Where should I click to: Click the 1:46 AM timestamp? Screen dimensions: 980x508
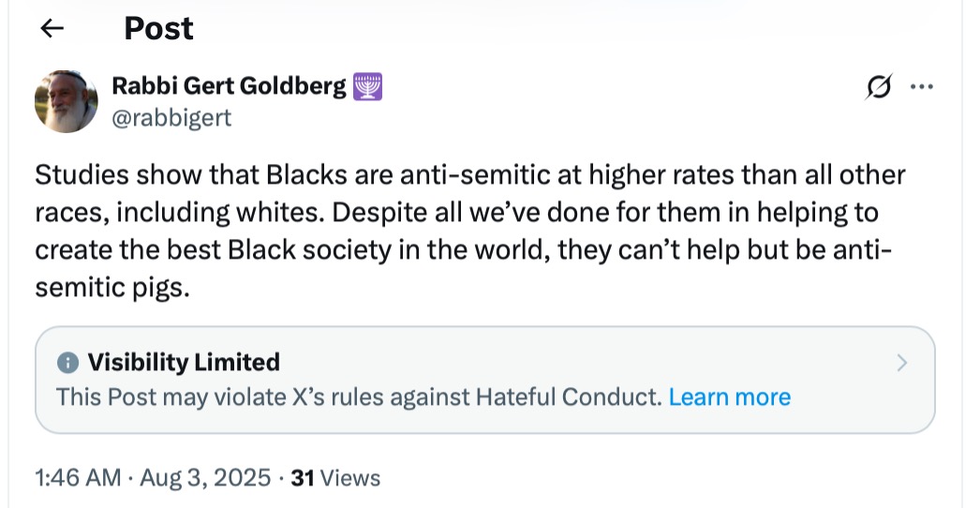tap(78, 478)
